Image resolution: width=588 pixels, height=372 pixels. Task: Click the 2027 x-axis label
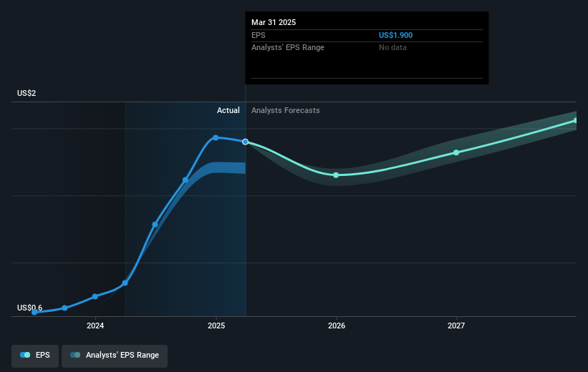pos(456,325)
